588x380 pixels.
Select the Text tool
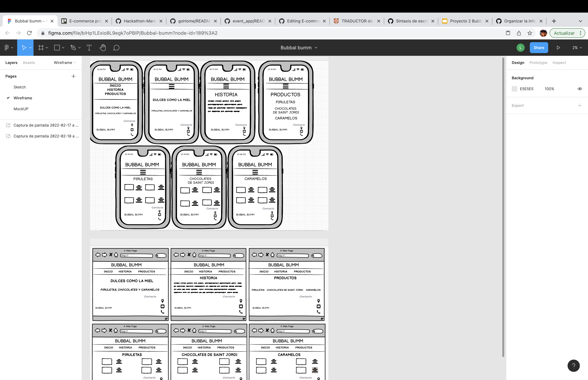coord(89,48)
